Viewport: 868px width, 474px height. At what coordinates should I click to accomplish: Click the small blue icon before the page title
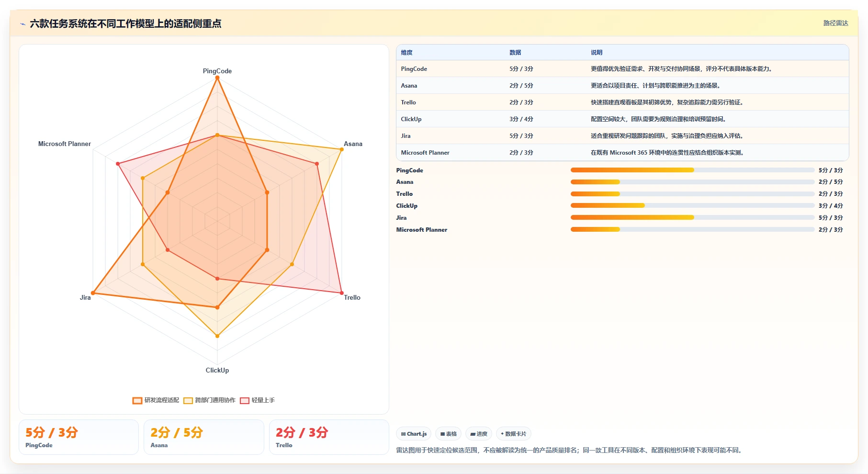[x=23, y=24]
